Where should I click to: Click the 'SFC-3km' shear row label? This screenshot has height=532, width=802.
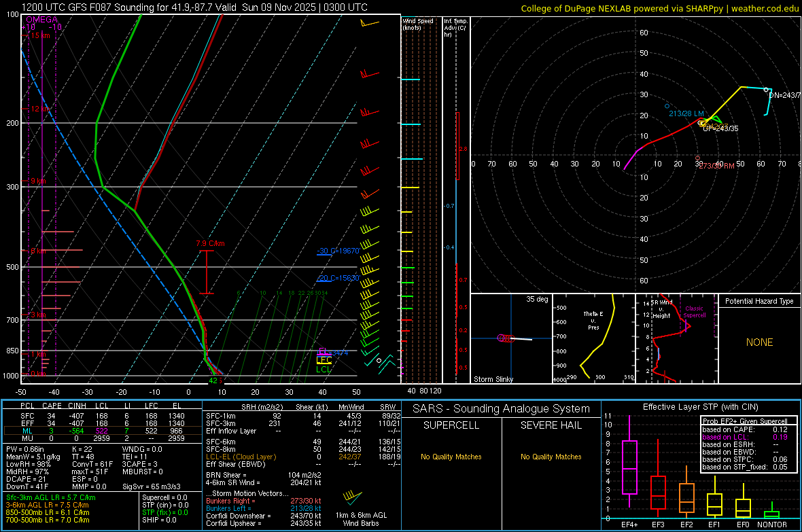(220, 423)
